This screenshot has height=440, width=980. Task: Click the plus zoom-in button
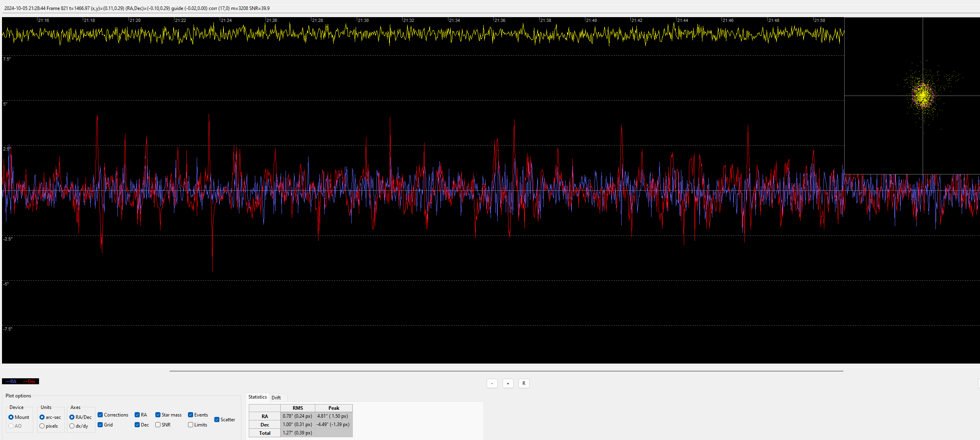coord(508,383)
